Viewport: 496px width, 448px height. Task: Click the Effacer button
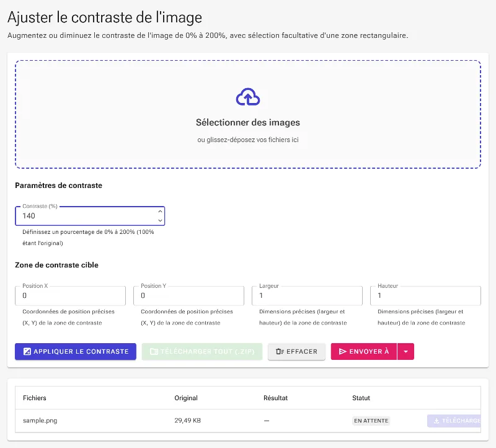point(296,351)
